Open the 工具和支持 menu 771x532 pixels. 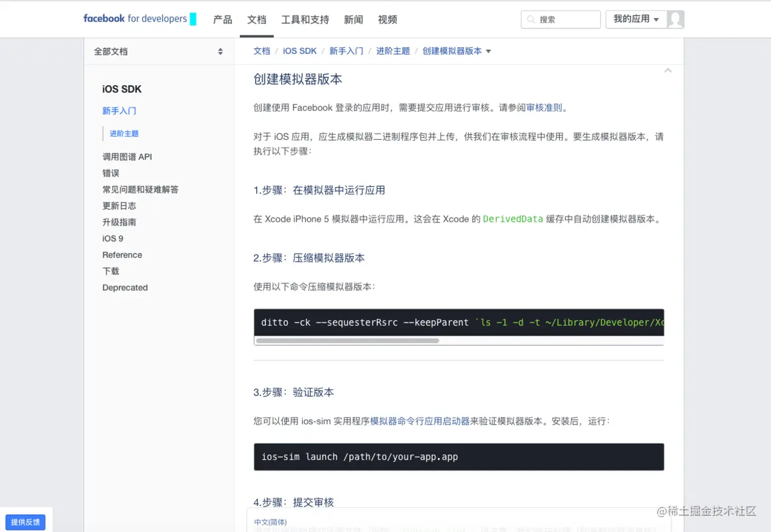(x=305, y=20)
